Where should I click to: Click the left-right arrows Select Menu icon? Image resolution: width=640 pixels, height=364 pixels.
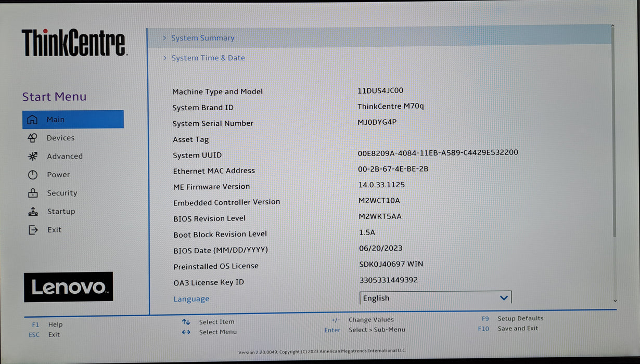186,332
